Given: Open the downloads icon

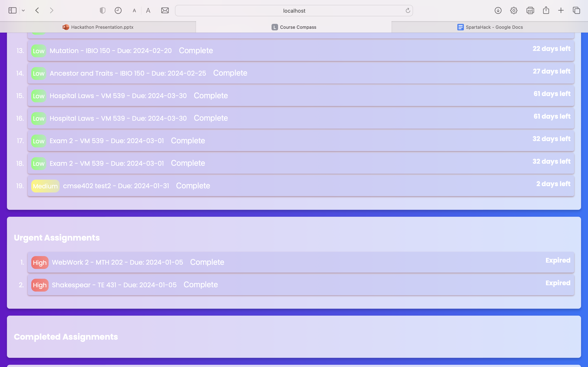Looking at the screenshot, I should pyautogui.click(x=498, y=10).
